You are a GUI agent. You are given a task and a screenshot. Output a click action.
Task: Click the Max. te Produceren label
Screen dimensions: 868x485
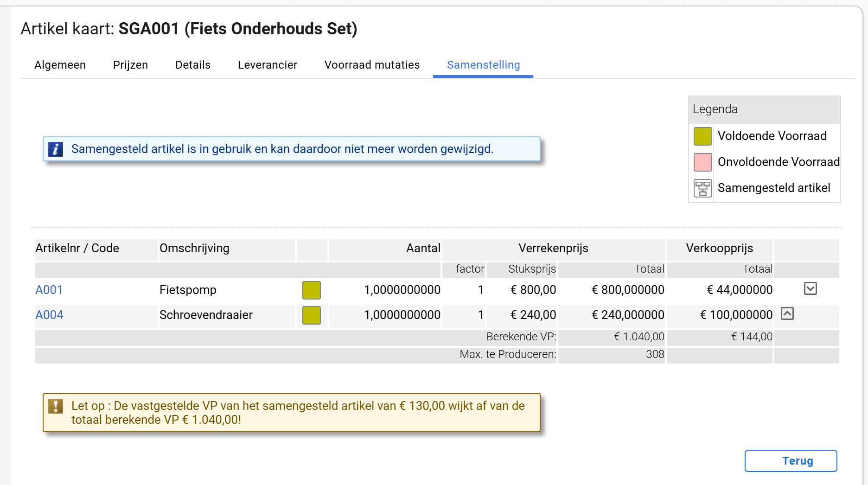pos(508,354)
